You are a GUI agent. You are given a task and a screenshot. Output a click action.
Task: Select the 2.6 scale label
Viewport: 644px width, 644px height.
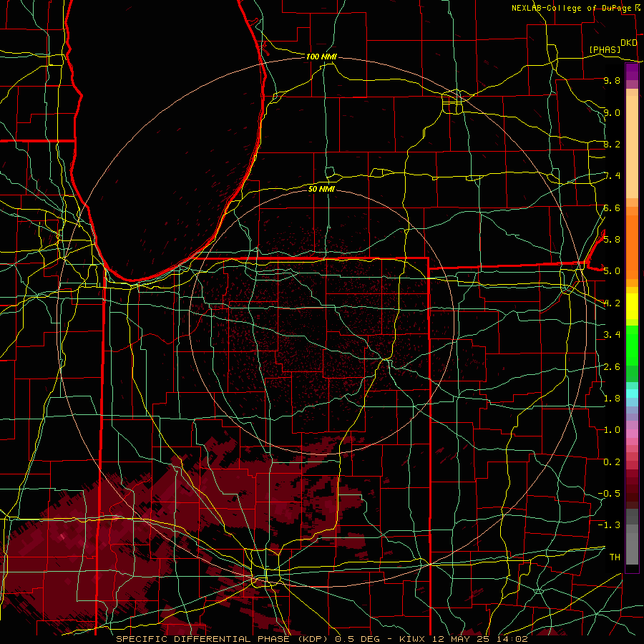[x=612, y=366]
